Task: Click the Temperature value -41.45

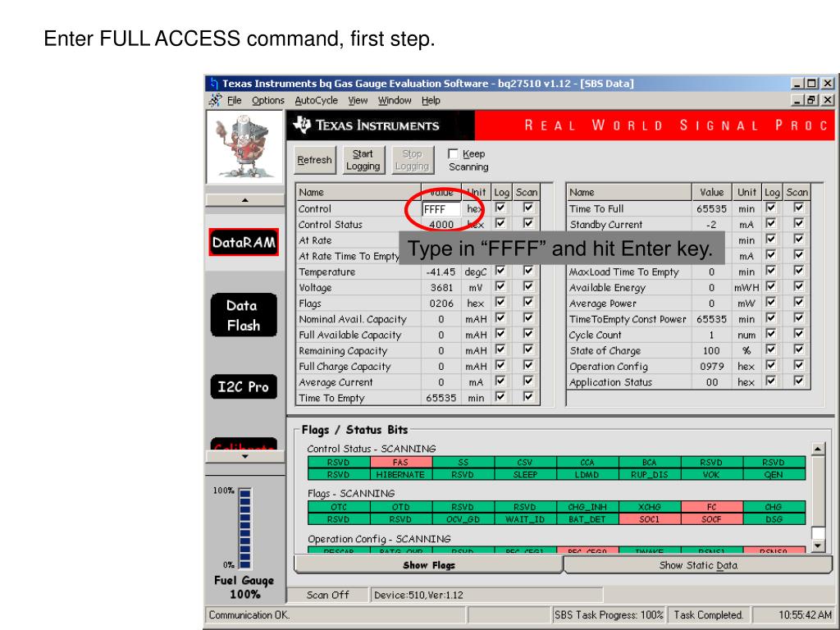Action: (x=441, y=272)
